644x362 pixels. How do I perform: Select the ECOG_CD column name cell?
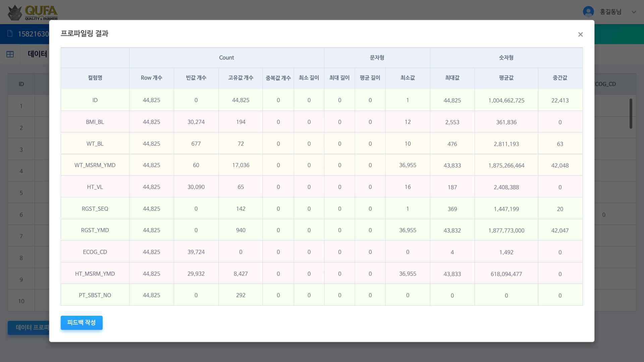[95, 252]
